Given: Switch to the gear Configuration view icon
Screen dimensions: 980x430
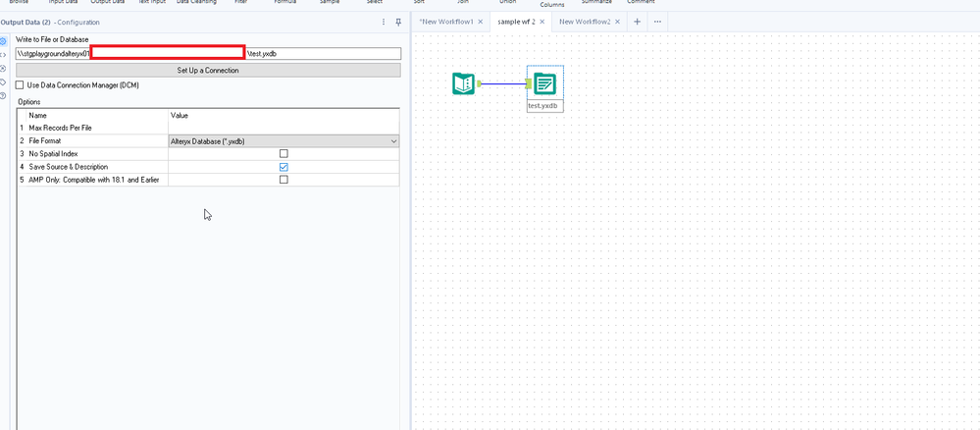Looking at the screenshot, I should click(4, 40).
